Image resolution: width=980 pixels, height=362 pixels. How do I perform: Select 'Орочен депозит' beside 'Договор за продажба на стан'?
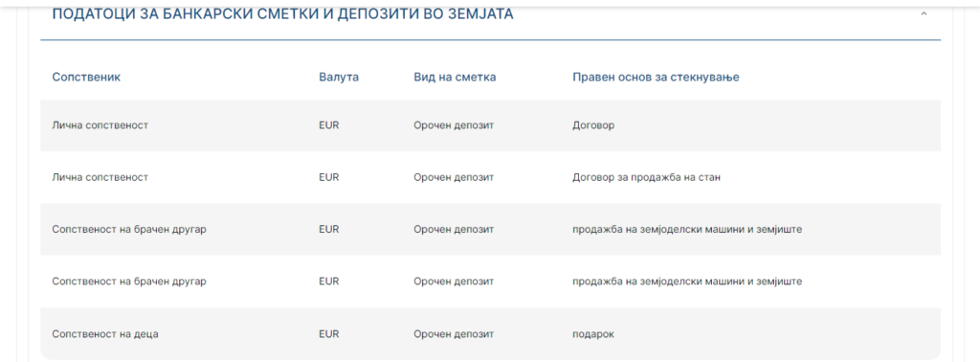pos(454,177)
